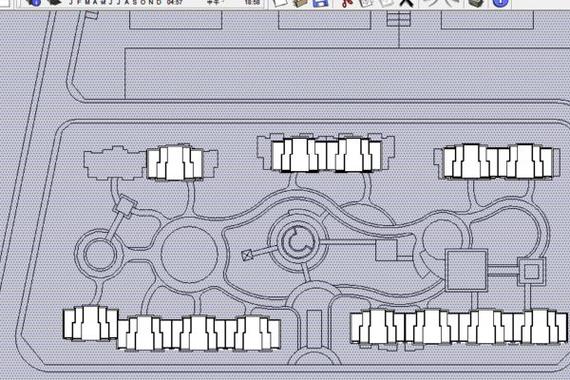This screenshot has width=570, height=380.
Task: Select the white top-right building block
Action: [x=498, y=161]
